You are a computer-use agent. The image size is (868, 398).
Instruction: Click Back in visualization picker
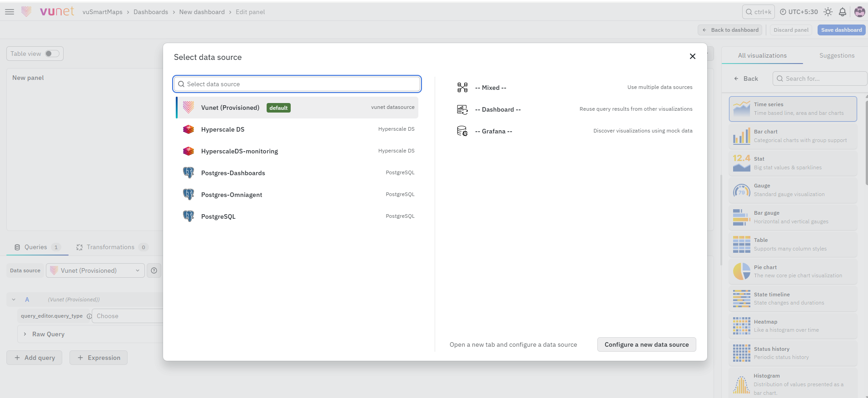(746, 79)
